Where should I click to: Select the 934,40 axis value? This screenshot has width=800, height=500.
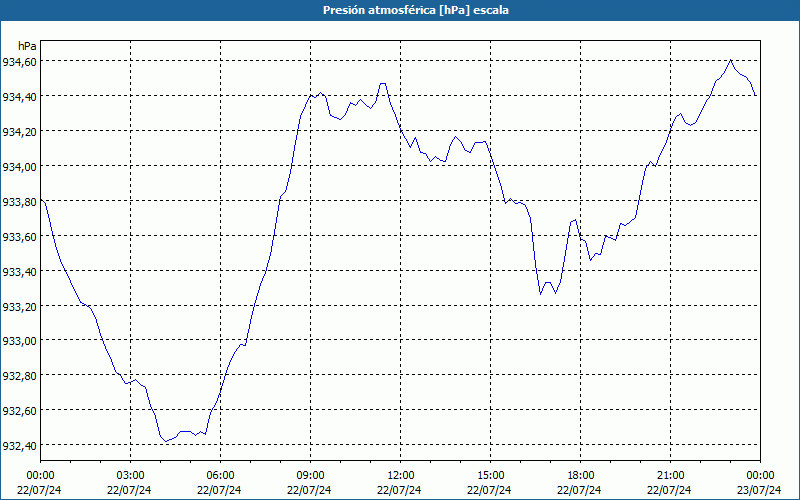click(19, 97)
